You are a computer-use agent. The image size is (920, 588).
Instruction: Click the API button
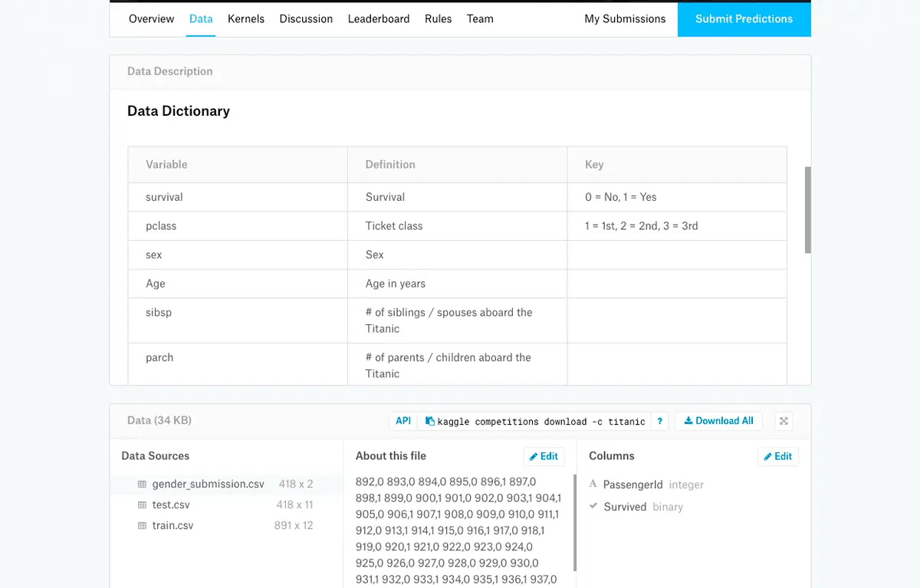click(x=403, y=421)
